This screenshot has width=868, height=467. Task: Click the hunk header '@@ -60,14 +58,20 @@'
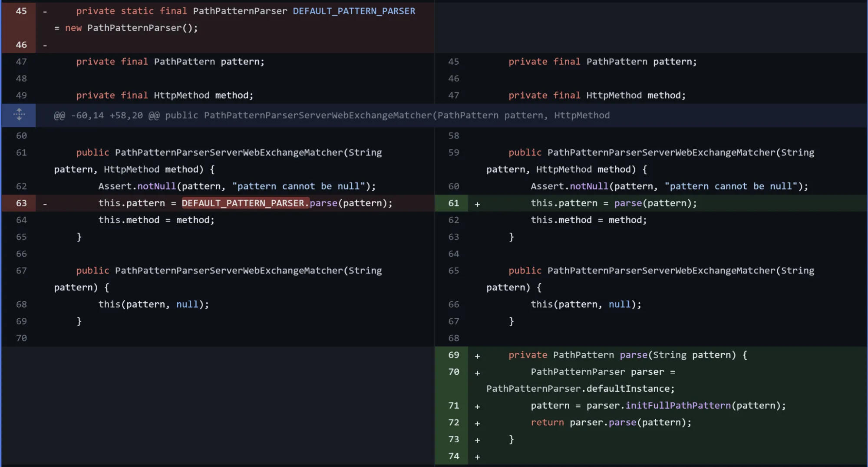pos(106,116)
